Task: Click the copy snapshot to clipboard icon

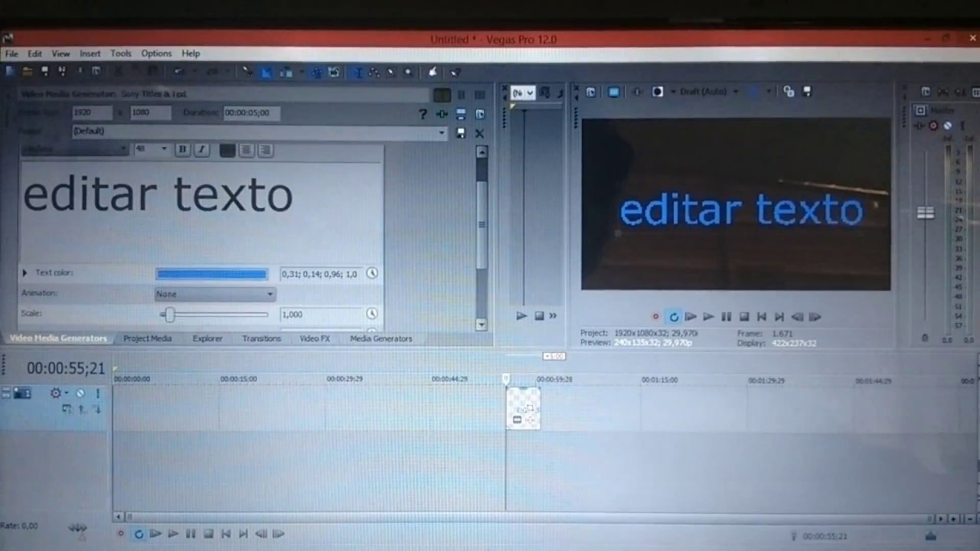Action: (789, 92)
